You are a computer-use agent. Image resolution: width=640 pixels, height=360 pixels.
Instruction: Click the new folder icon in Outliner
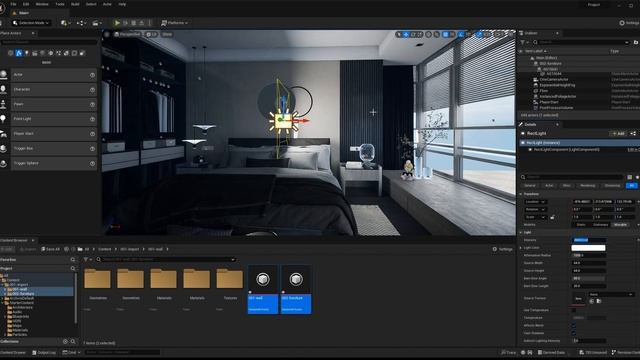(x=636, y=42)
